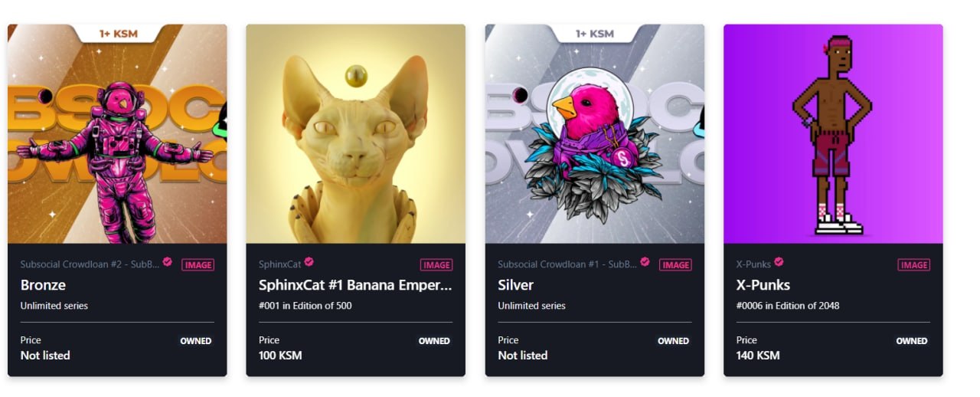
Task: Click IMAGE tag on X-Punks card
Action: [x=914, y=265]
